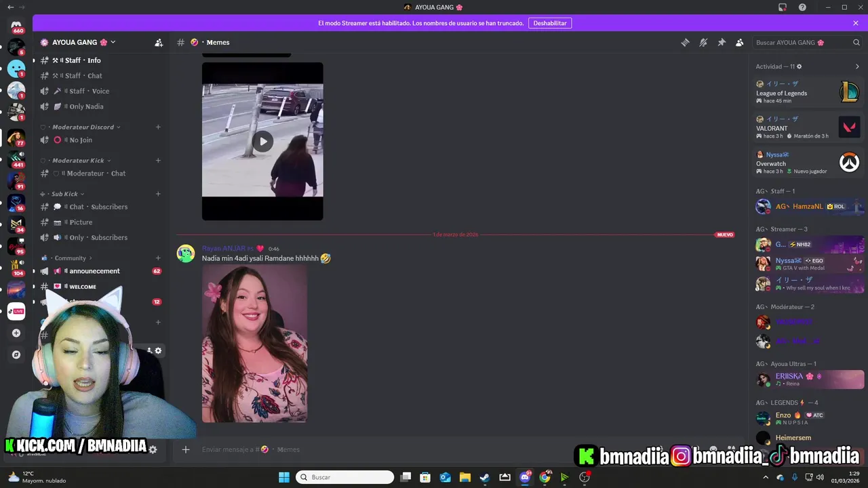
Task: Open Microsoft Store from the taskbar
Action: 425,477
